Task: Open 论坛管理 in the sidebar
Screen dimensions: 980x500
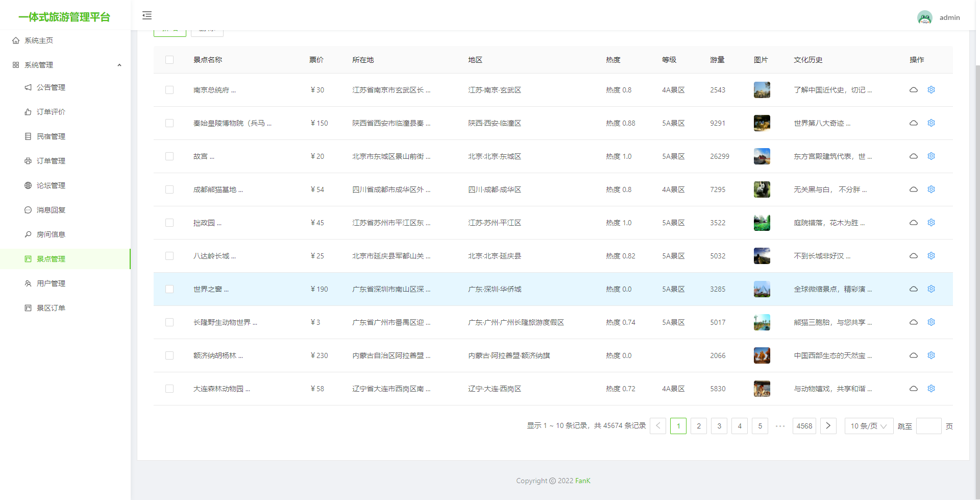Action: click(65, 185)
